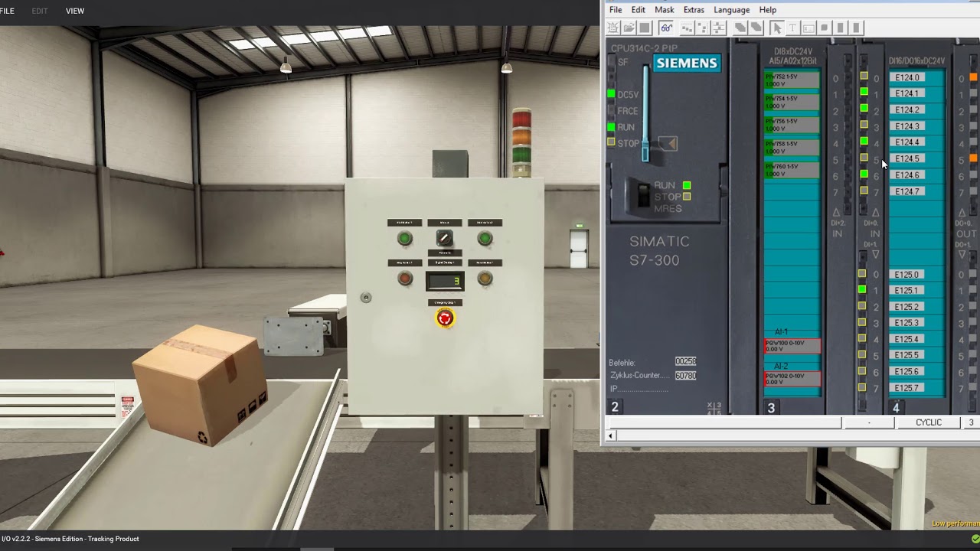This screenshot has width=980, height=551.
Task: Open Factory I/O FILE menu
Action: click(7, 11)
